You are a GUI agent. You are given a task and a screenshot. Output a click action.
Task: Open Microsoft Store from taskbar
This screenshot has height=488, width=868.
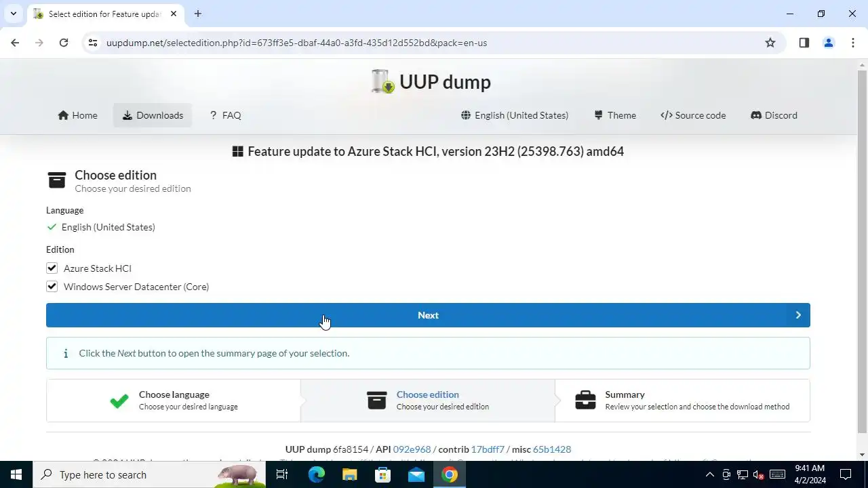pyautogui.click(x=383, y=474)
